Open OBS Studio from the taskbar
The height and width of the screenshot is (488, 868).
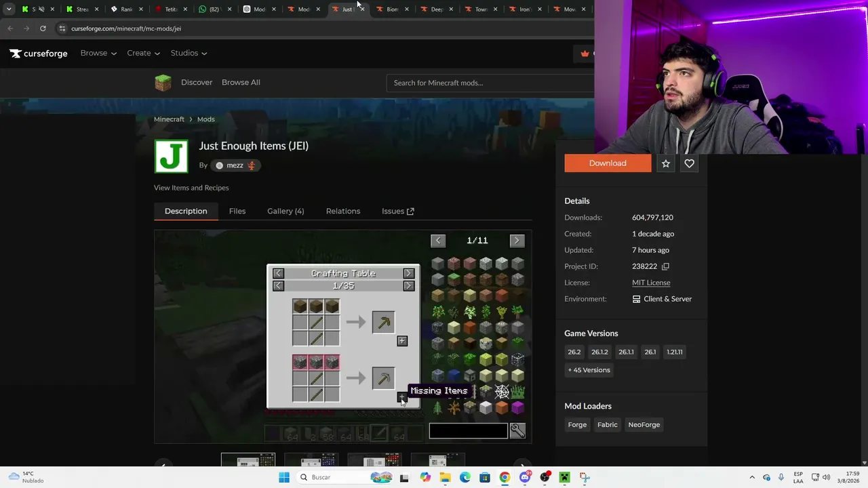(545, 478)
